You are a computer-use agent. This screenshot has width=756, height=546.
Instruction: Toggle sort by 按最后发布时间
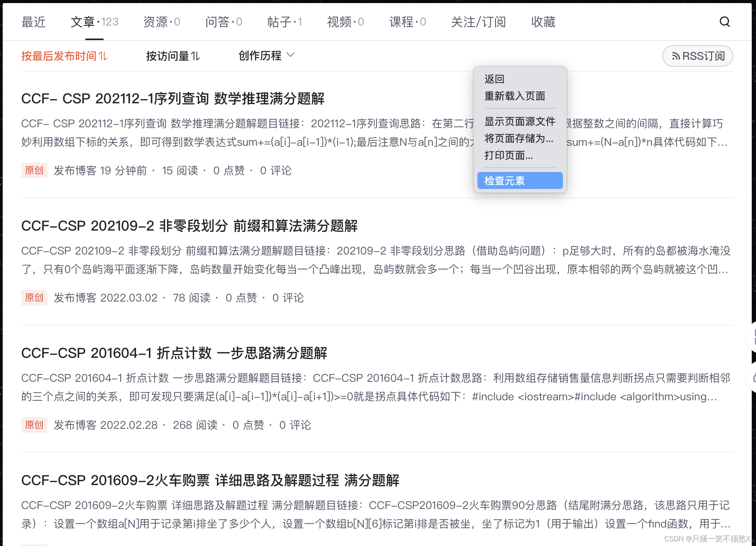[x=64, y=56]
